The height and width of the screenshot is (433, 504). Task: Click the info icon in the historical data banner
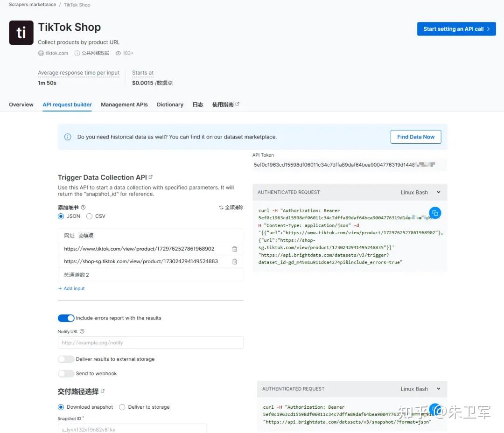click(68, 137)
